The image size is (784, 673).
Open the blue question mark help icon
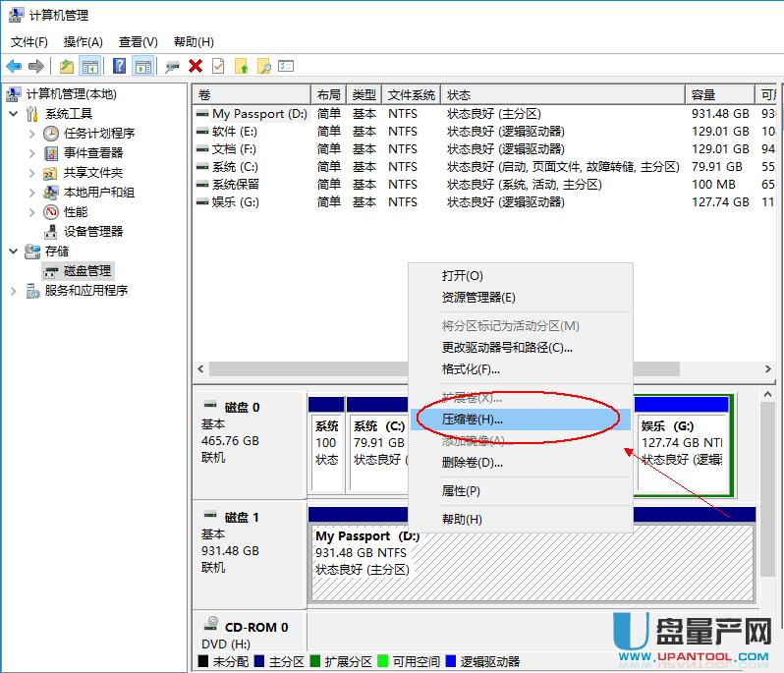point(119,66)
